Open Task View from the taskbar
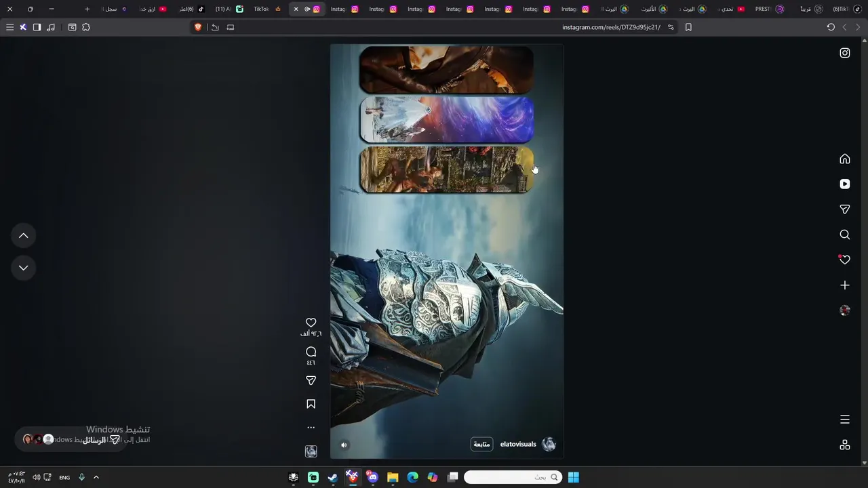 click(x=453, y=477)
